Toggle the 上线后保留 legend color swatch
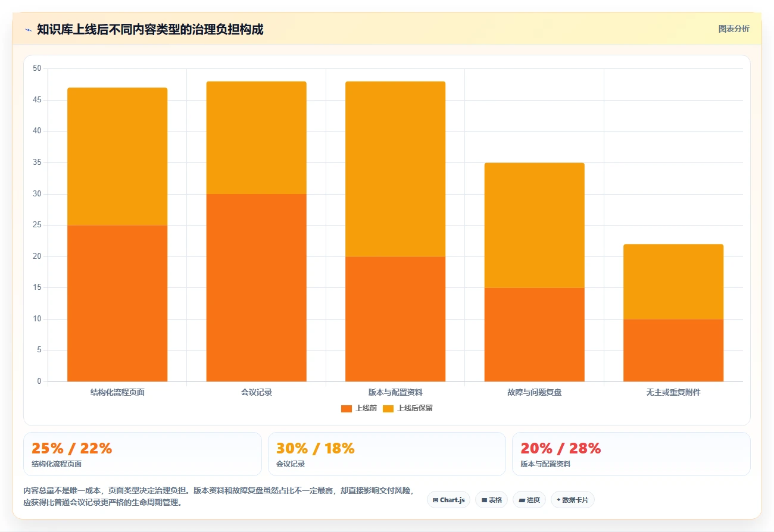This screenshot has height=532, width=774. pos(388,408)
